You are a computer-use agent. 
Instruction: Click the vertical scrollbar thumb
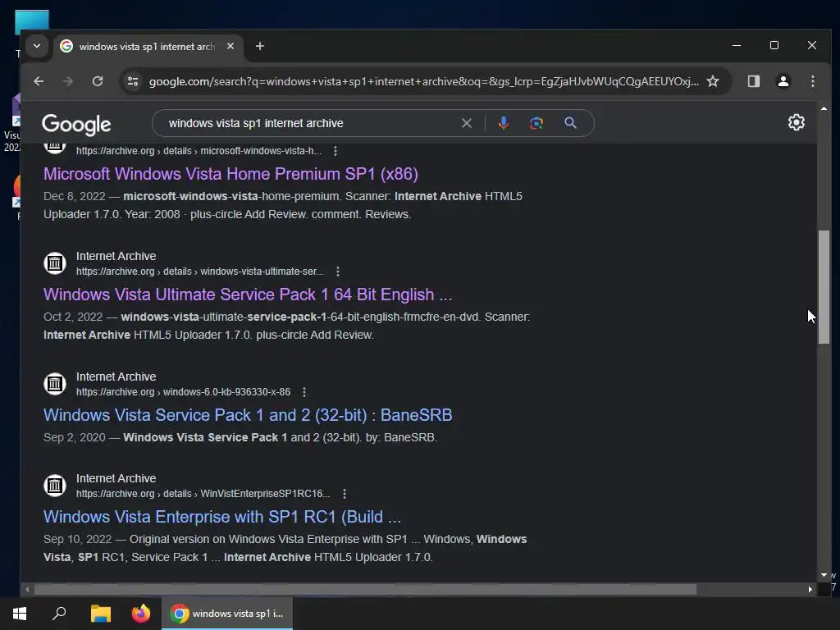(824, 286)
